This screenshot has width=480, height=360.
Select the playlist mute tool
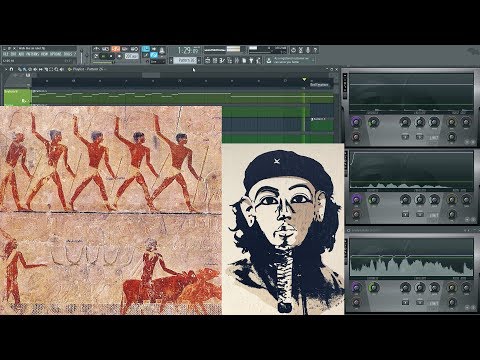click(35, 69)
